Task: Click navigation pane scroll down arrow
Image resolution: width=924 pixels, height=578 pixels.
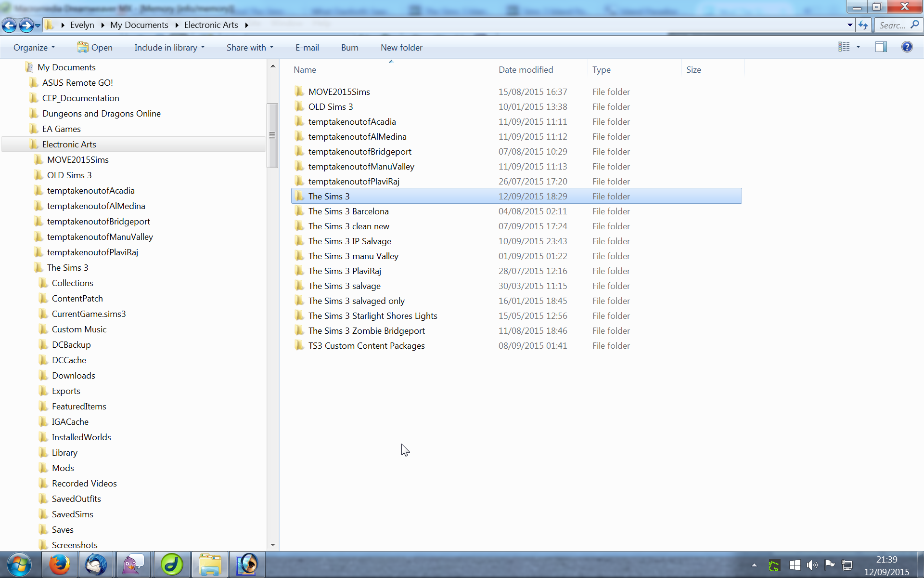Action: pyautogui.click(x=273, y=545)
